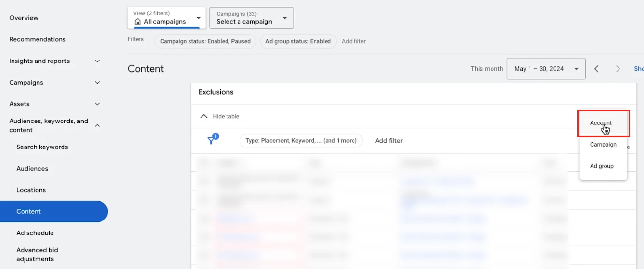Go to the previous date range arrow
Screen dimensions: 644x269
[x=596, y=69]
